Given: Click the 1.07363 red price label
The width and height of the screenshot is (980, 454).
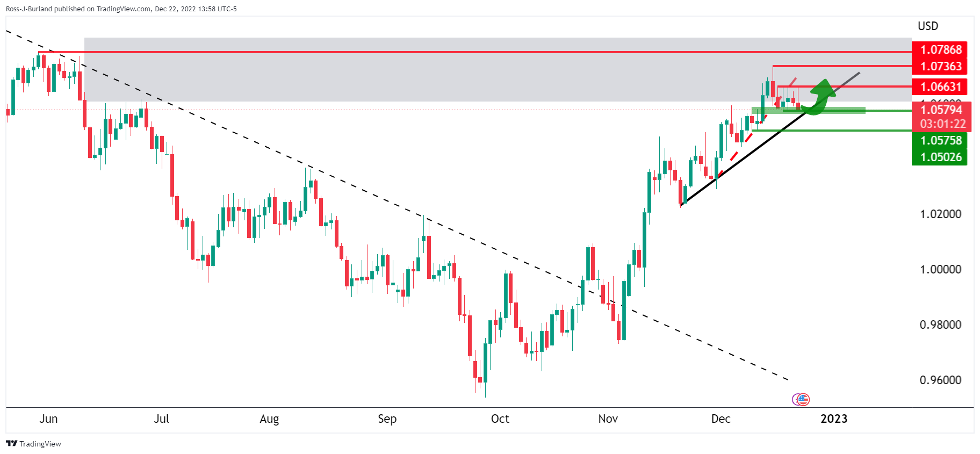Looking at the screenshot, I should [940, 66].
